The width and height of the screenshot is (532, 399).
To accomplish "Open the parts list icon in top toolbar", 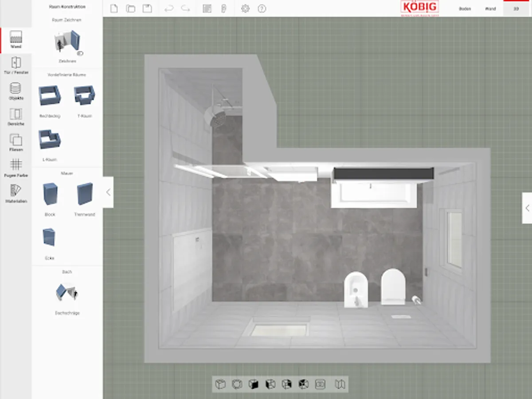I will click(207, 8).
